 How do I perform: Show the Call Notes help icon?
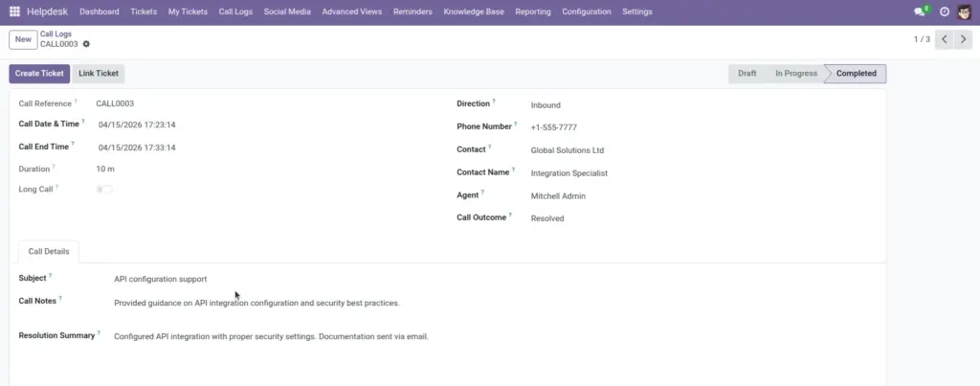click(60, 299)
